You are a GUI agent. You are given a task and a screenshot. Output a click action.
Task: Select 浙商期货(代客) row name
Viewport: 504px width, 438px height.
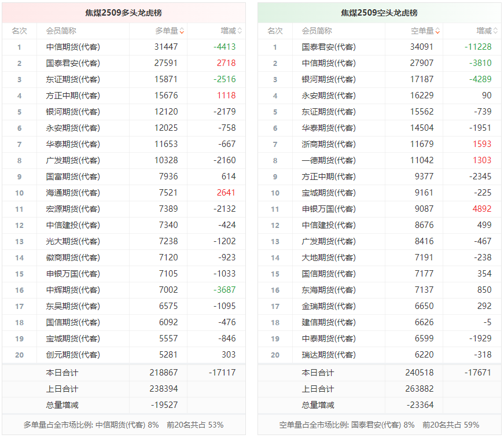click(x=329, y=144)
